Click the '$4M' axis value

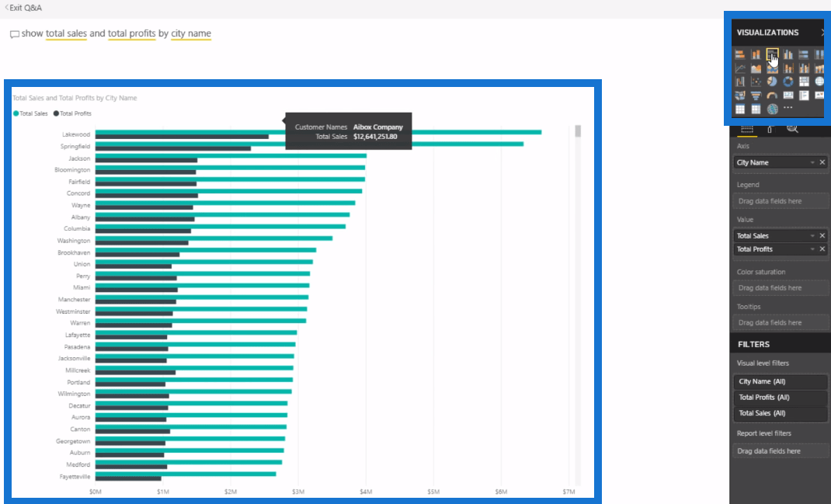click(x=366, y=492)
